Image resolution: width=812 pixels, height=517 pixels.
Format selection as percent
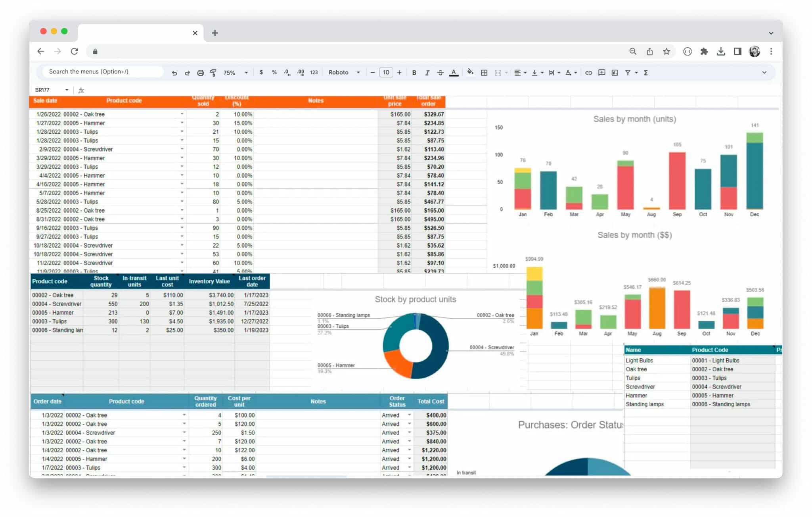coord(274,73)
